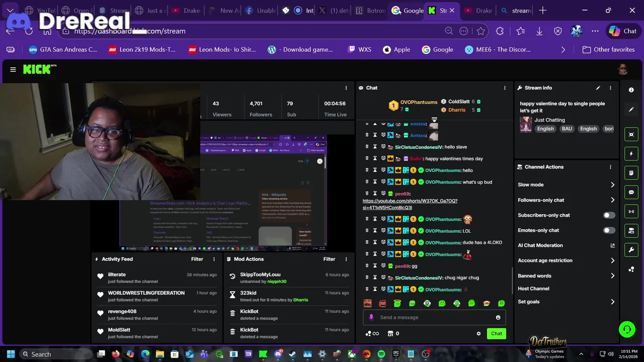Open the Kick hamburger menu
The width and height of the screenshot is (644, 362).
13,70
